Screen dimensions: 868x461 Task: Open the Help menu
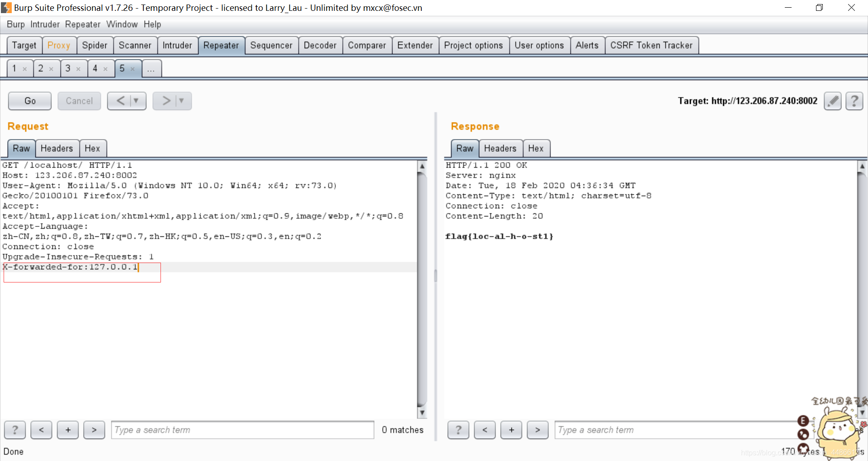point(152,24)
